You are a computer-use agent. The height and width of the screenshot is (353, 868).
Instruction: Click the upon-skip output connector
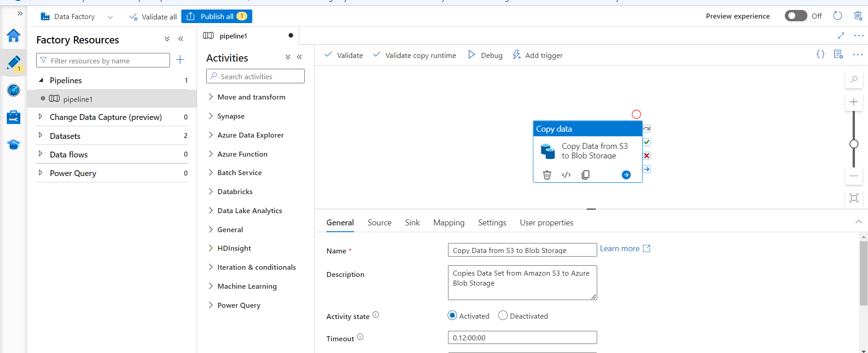[x=647, y=129]
